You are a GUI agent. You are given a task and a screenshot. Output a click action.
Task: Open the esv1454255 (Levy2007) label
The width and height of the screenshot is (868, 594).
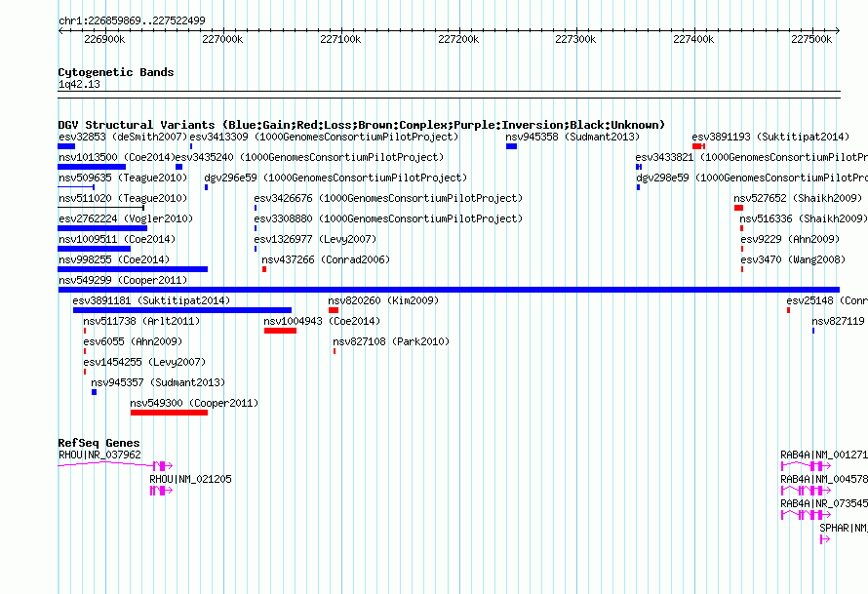(144, 362)
